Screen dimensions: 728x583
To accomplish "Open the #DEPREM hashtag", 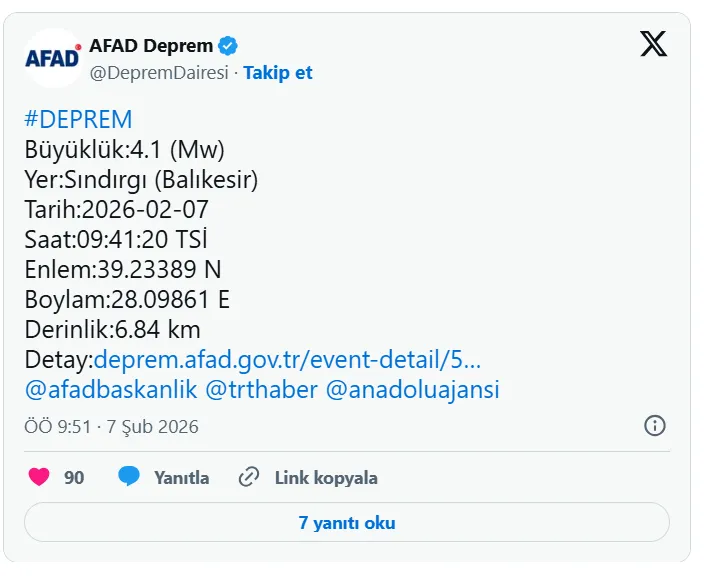I will pyautogui.click(x=78, y=120).
